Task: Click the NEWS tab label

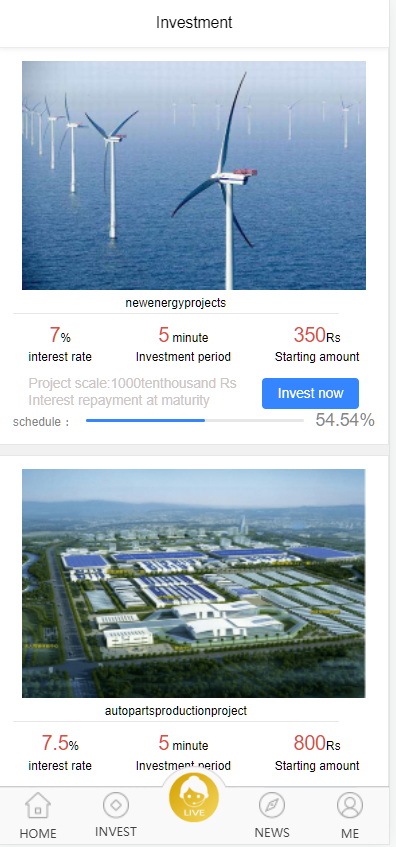Action: pyautogui.click(x=272, y=832)
